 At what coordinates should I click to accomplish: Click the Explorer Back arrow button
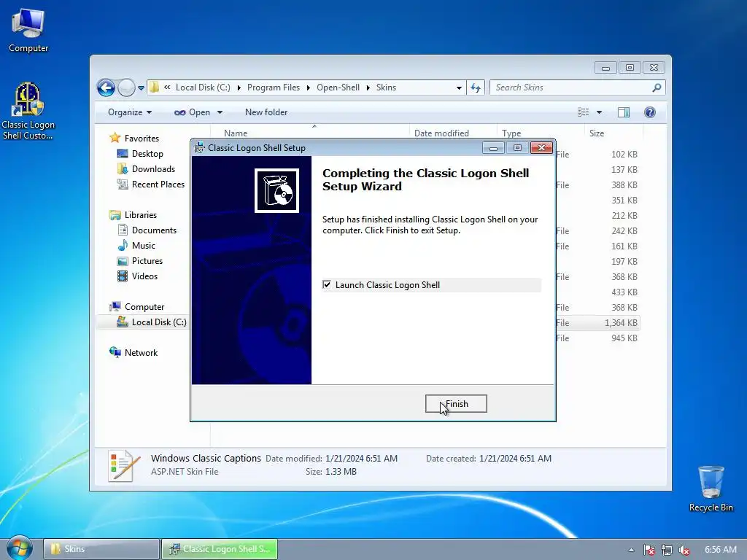(x=106, y=87)
